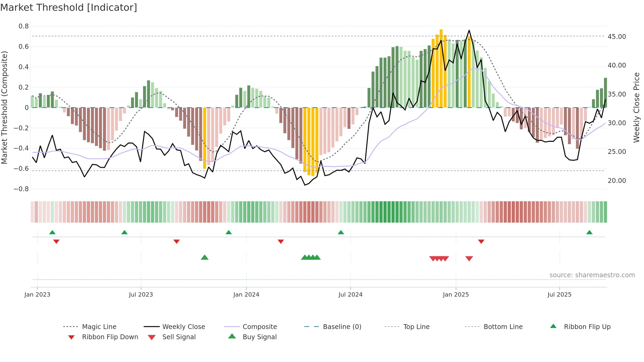Image resolution: width=644 pixels, height=362 pixels.
Task: Click the Ribbon Flip Up marker near Jun 2023
Action: pos(125,232)
